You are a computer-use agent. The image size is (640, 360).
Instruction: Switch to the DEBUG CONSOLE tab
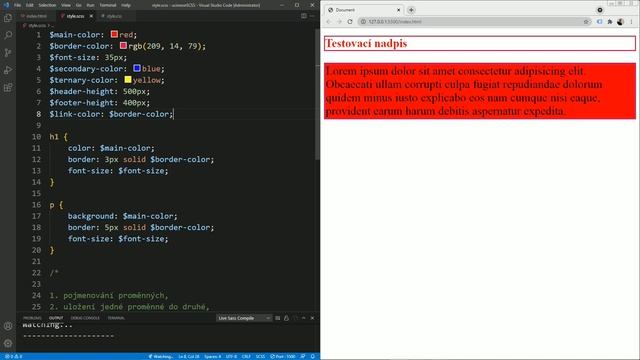coord(85,318)
